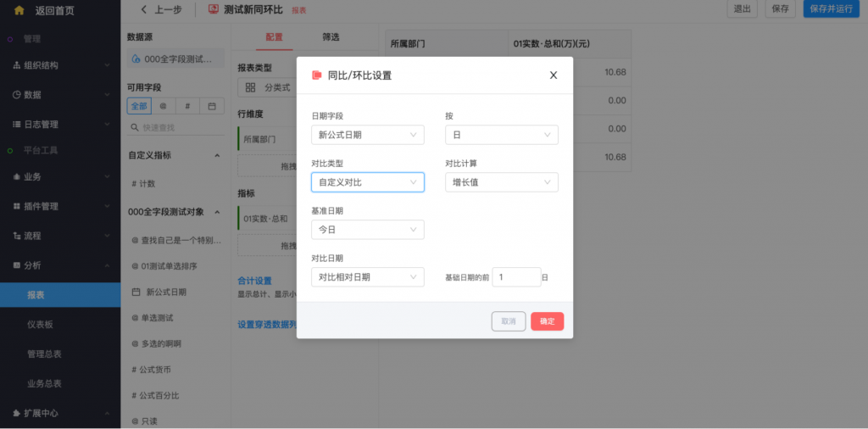Open the 对比类型 dropdown showing 自定义对比
The width and height of the screenshot is (868, 429).
coord(367,182)
